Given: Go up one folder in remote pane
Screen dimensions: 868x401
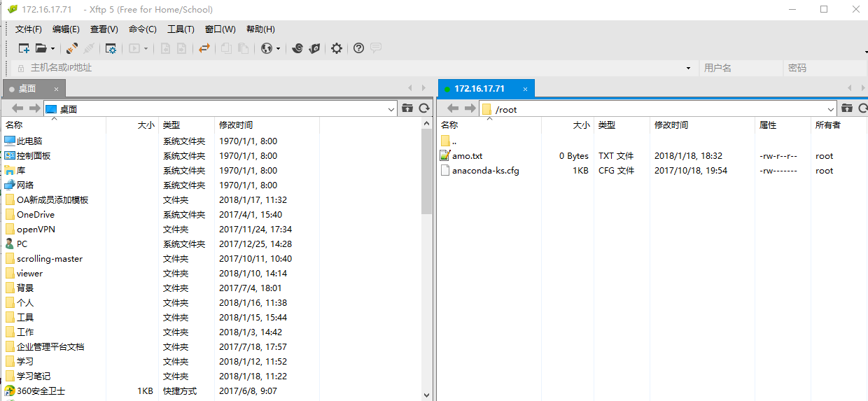Looking at the screenshot, I should click(847, 108).
